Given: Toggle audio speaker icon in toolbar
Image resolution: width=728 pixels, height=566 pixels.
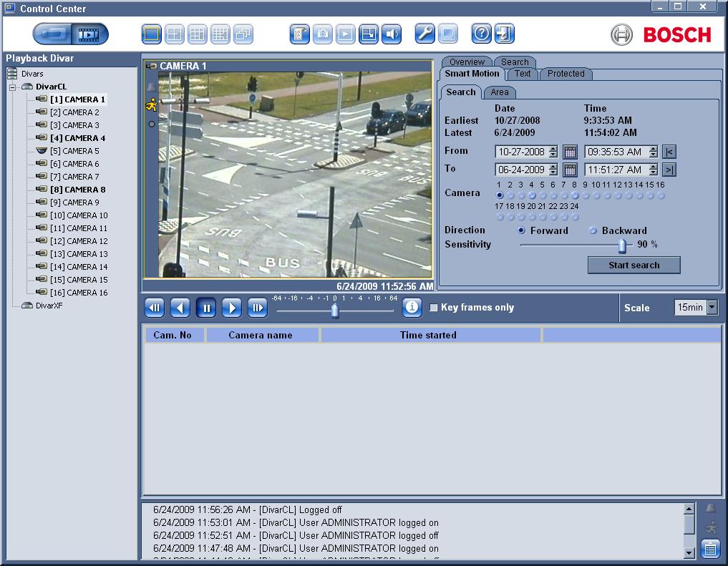Looking at the screenshot, I should (392, 34).
